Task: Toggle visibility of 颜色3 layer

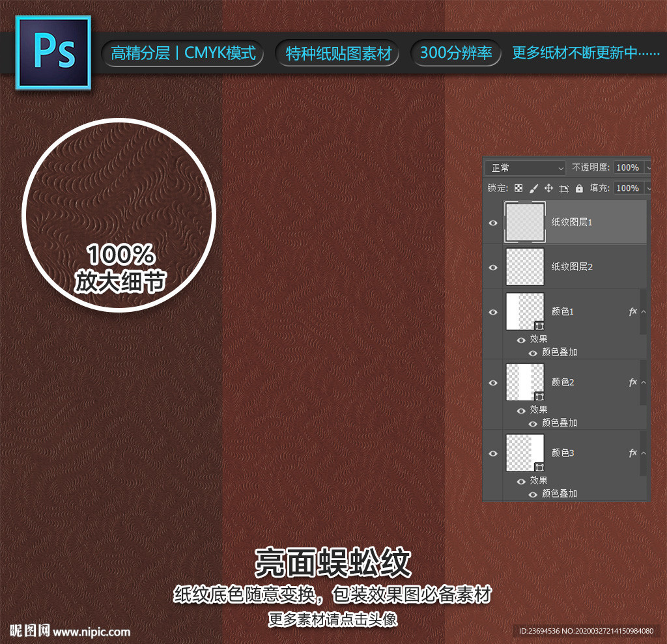Action: click(x=493, y=453)
